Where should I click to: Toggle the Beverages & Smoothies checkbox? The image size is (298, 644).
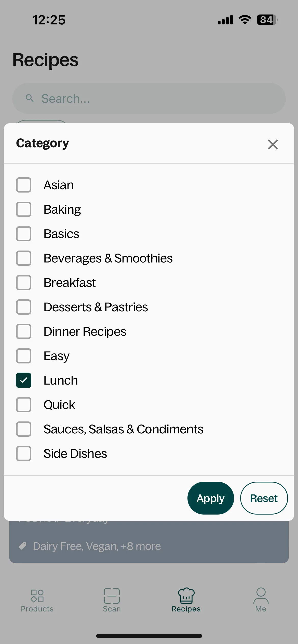coord(24,258)
